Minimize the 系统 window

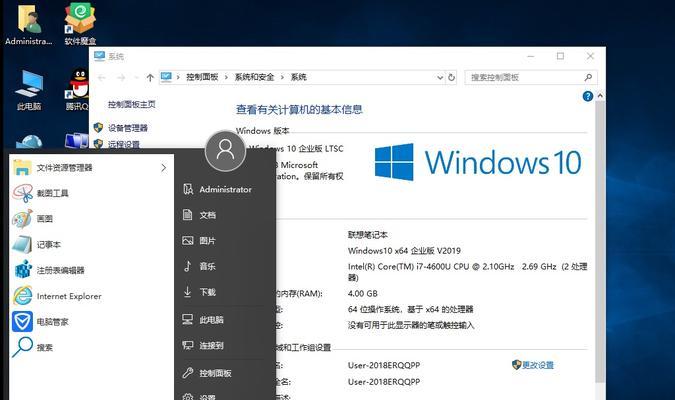(531, 56)
